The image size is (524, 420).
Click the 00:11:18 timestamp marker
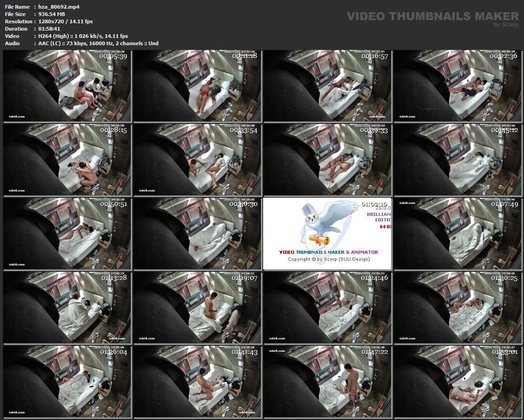point(244,56)
